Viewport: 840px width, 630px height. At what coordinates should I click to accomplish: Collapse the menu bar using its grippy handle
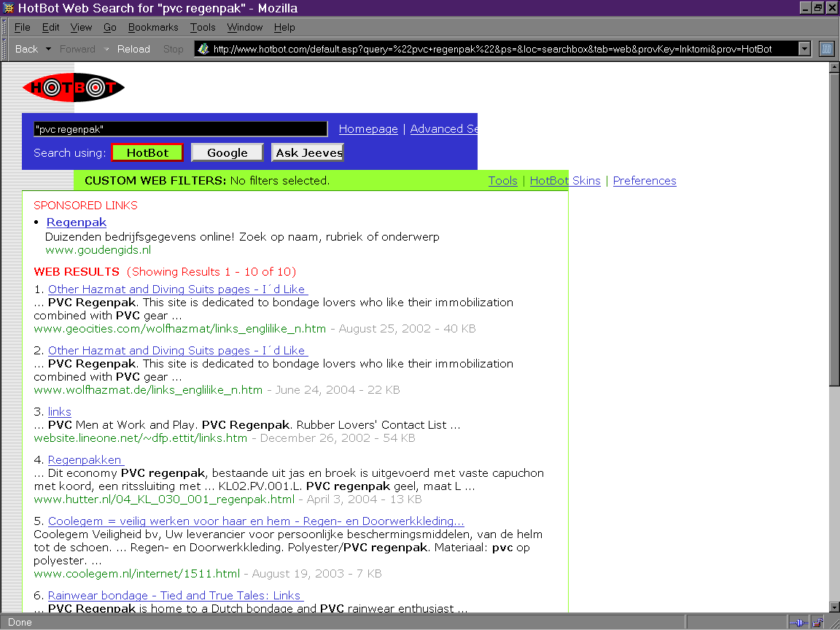(x=5, y=27)
